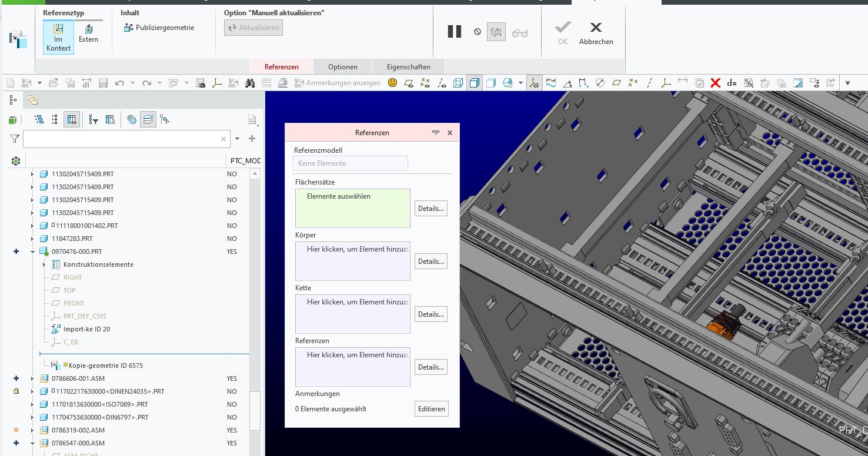This screenshot has width=868, height=456.
Task: Click the binoculars search icon in toolbar
Action: pos(250,83)
